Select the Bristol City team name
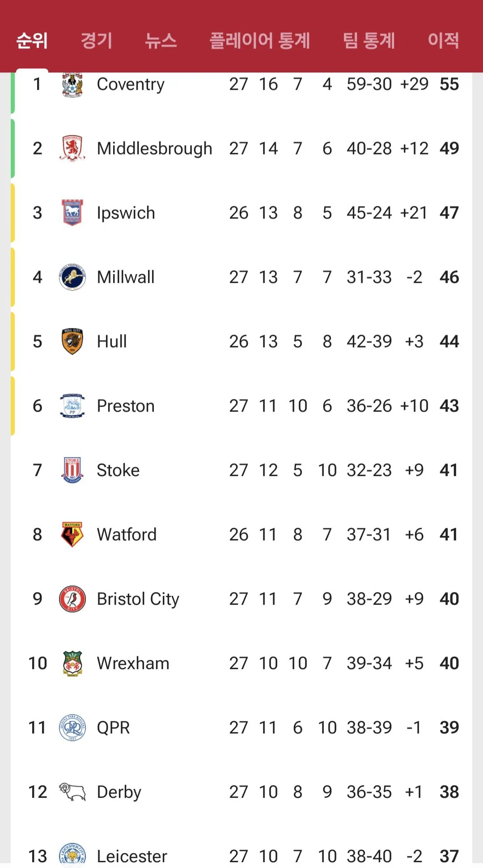 tap(138, 599)
